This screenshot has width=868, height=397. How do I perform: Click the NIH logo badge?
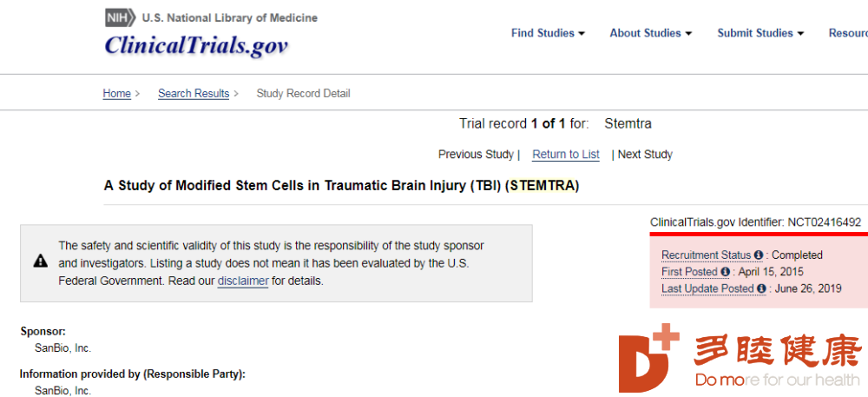click(119, 18)
